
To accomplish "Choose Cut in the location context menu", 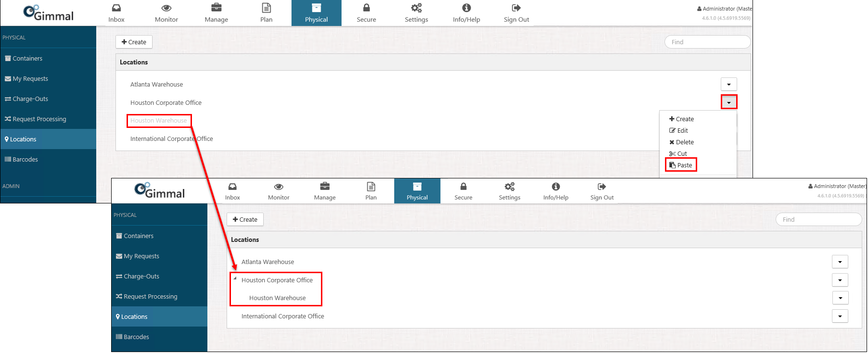I will tap(678, 153).
